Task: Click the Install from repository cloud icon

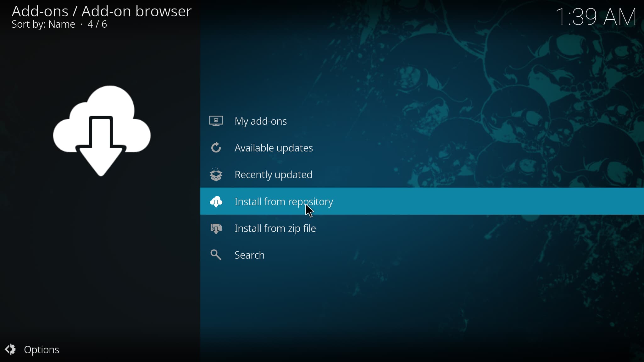Action: 216,201
